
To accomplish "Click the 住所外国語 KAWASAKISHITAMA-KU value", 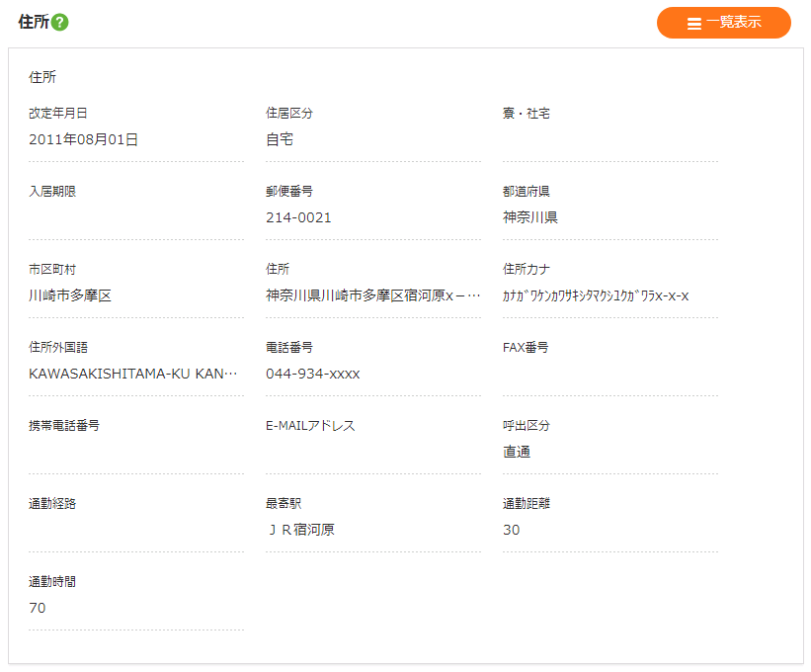I will (133, 374).
